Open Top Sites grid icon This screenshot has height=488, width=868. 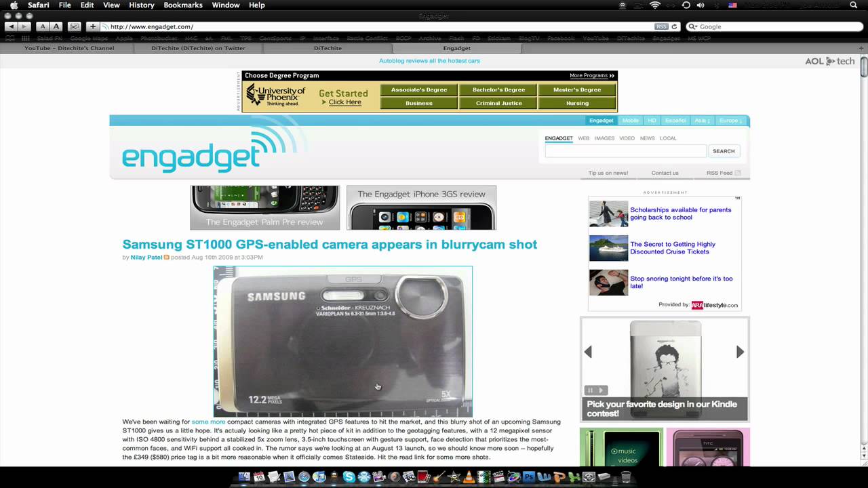point(25,38)
